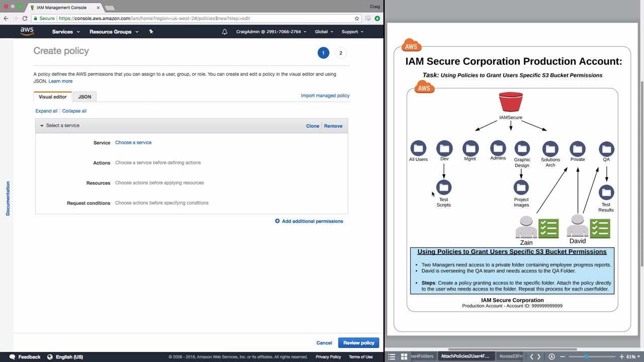Screen dimensions: 644x362
Task: Select the All Users folder icon
Action: point(418,148)
